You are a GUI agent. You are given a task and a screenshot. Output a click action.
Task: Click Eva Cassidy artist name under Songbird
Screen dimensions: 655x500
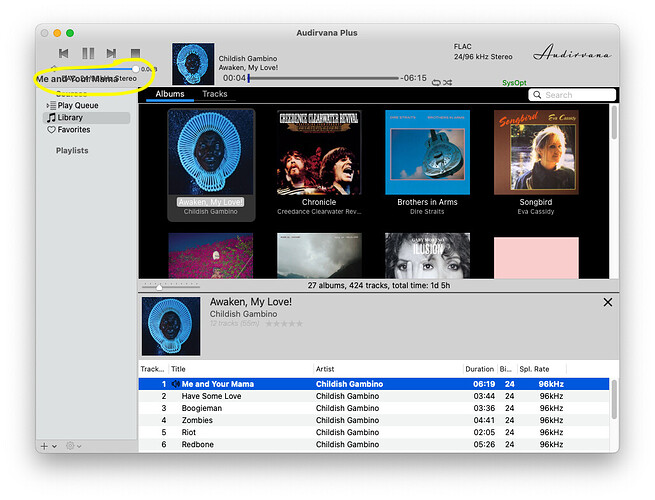536,212
